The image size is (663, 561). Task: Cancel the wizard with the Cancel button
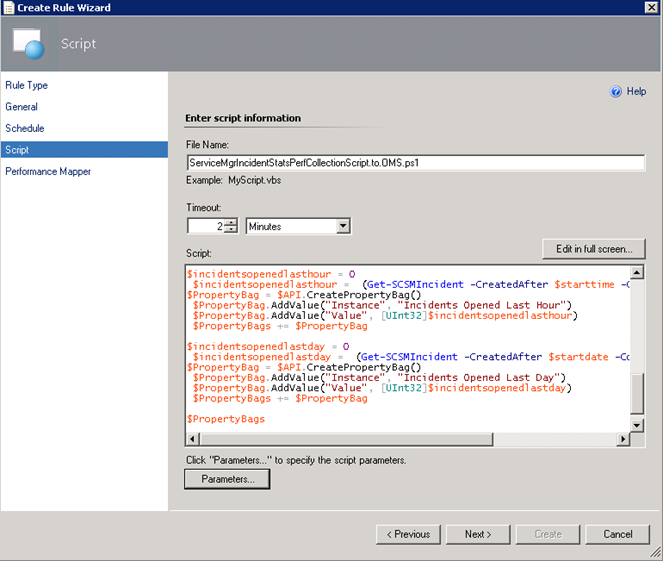tap(618, 534)
